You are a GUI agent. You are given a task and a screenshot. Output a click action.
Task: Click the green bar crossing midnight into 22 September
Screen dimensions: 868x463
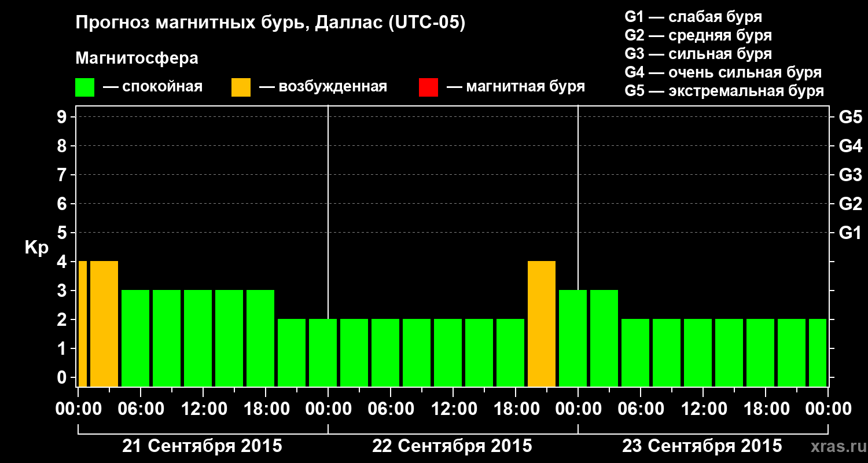[323, 352]
